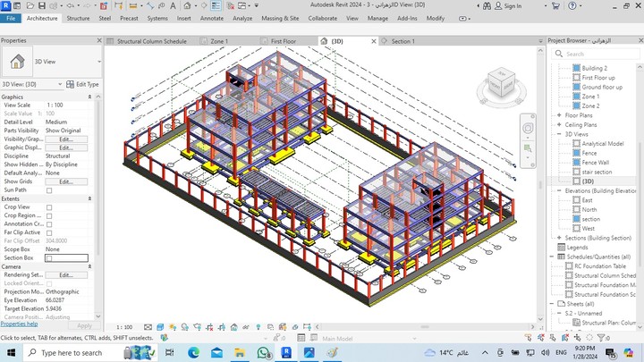Toggle Shadows icon in view control bar
The height and width of the screenshot is (362, 644).
point(185,327)
